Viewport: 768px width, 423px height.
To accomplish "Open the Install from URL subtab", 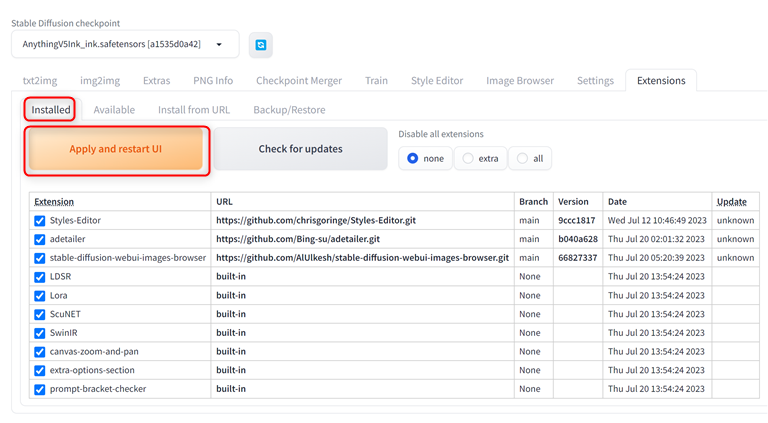I will (x=193, y=110).
